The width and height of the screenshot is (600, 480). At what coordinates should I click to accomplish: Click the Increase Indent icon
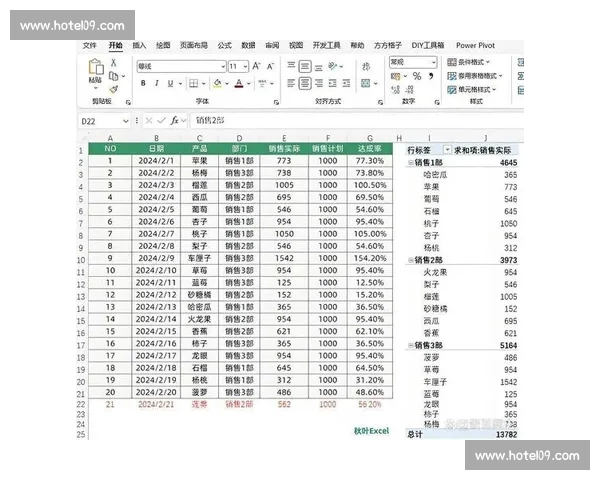click(x=346, y=83)
